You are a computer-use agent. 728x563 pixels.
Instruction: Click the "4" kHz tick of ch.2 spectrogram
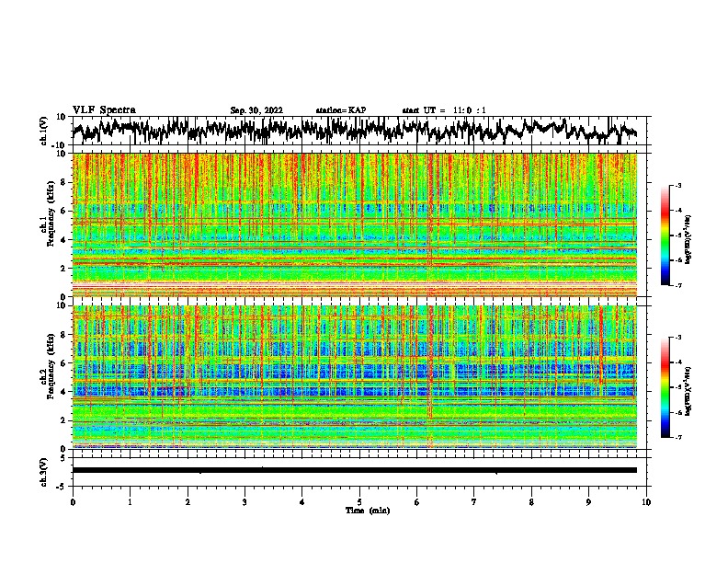click(x=64, y=392)
